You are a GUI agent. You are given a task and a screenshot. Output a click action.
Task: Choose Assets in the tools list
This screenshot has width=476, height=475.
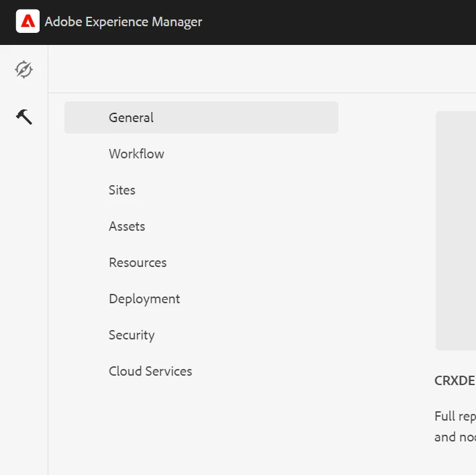127,226
